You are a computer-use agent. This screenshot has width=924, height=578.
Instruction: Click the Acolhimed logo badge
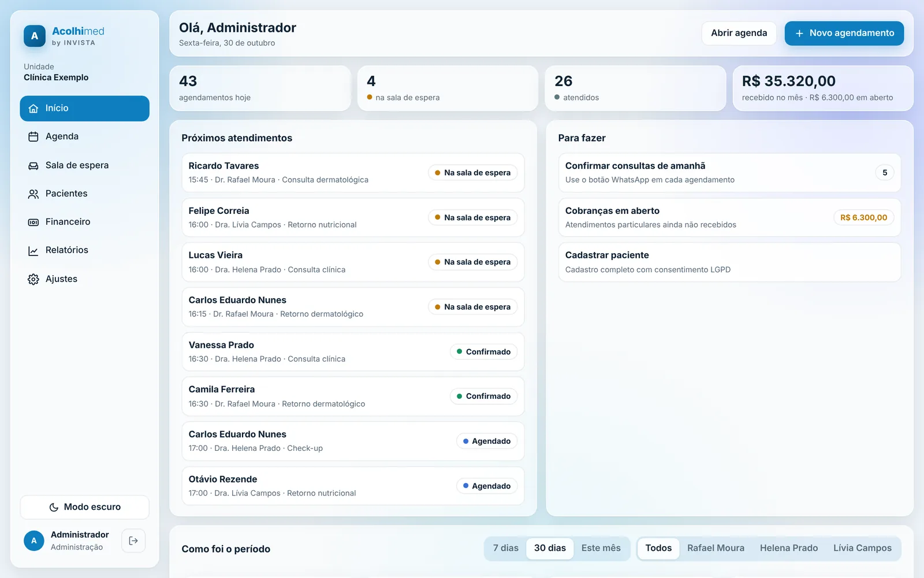coord(35,36)
